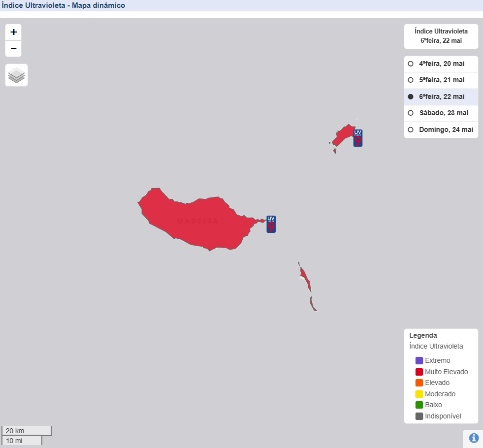Click the Extremo purple legend swatch

tap(419, 360)
